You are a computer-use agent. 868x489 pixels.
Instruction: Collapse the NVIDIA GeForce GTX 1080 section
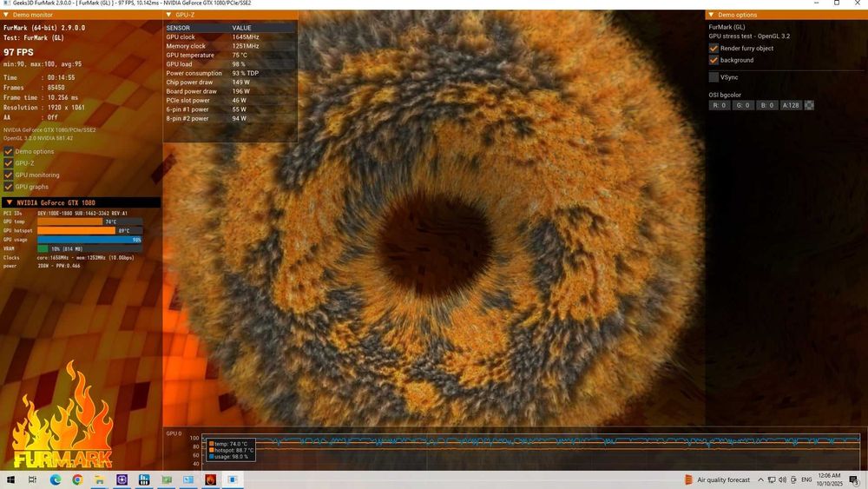tap(9, 202)
